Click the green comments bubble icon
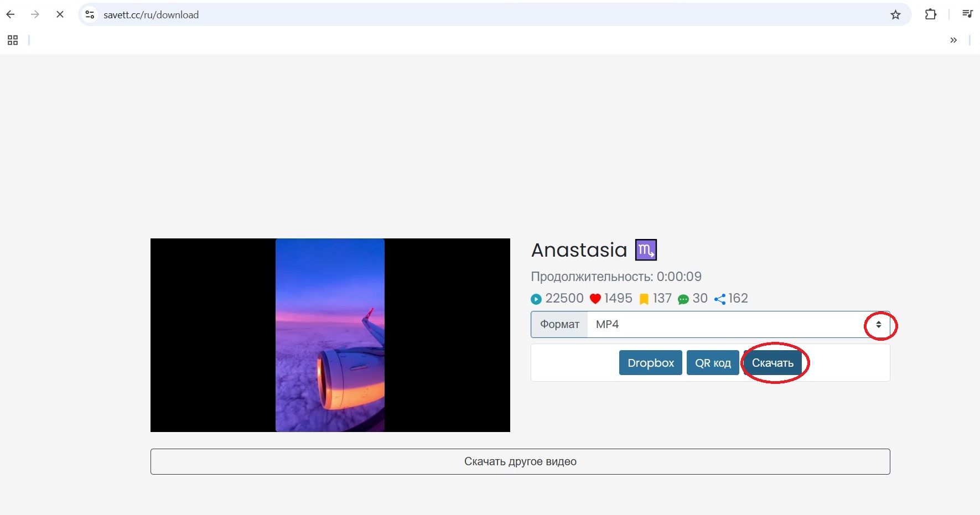980x515 pixels. (x=683, y=299)
